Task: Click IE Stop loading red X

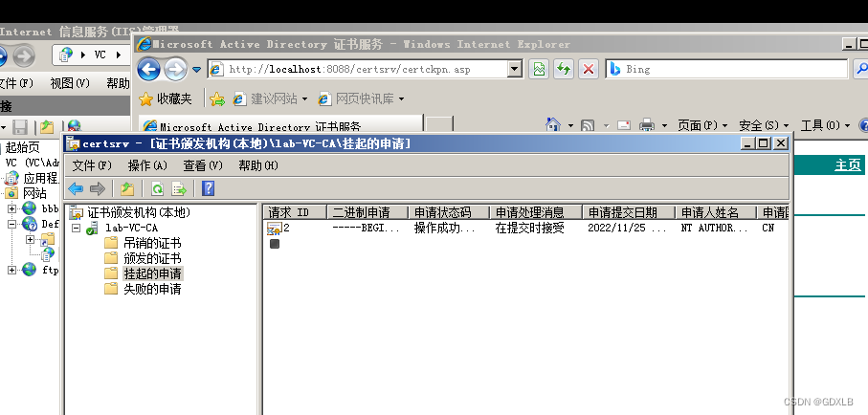Action: point(589,69)
